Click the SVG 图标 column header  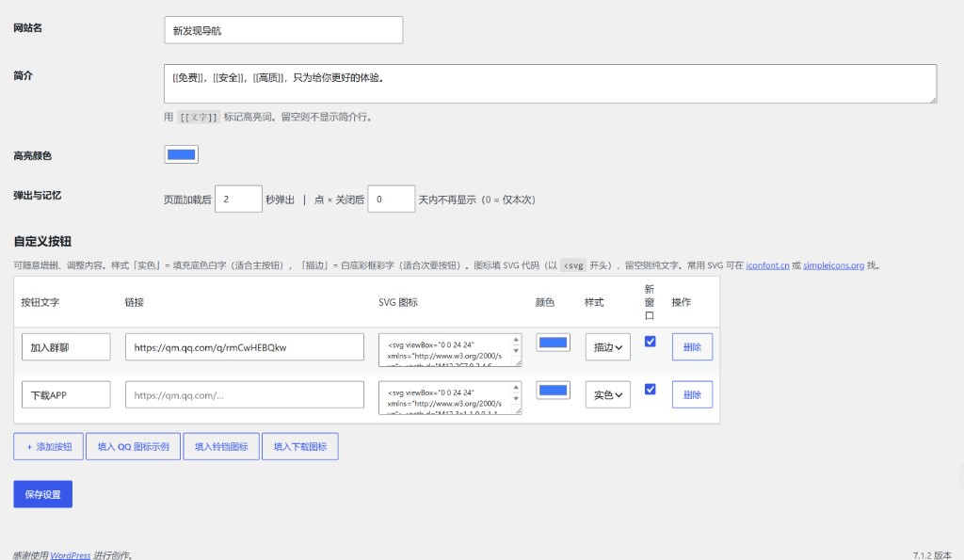(x=398, y=302)
